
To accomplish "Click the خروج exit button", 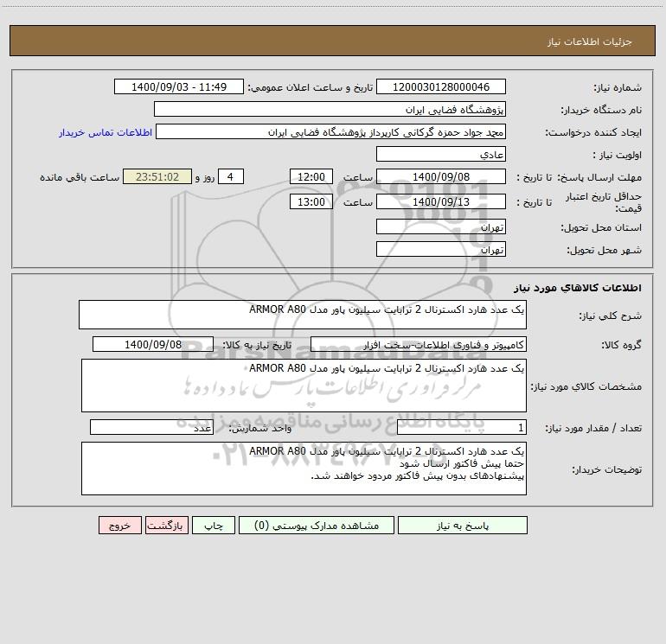I will pos(119,525).
